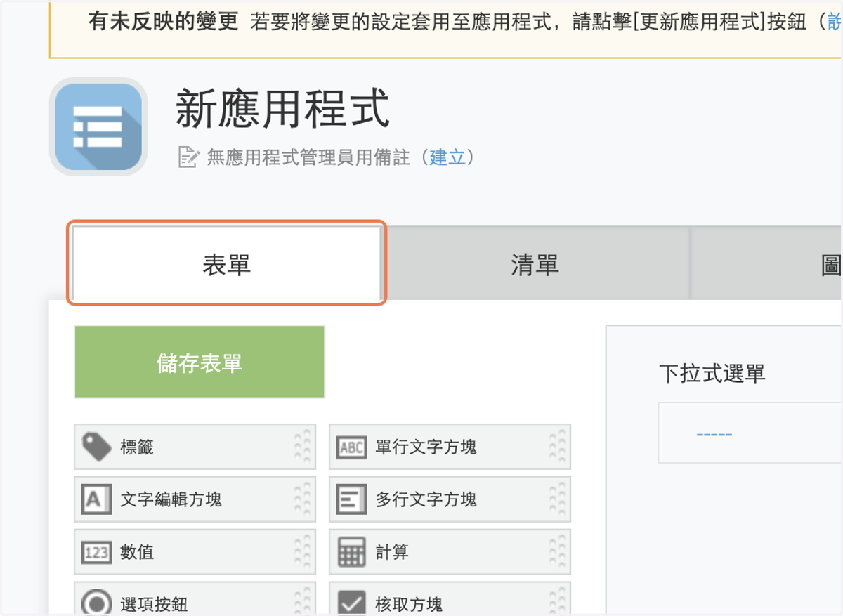Click the 新應用程式 app title
This screenshot has height=616, width=843.
coord(282,109)
